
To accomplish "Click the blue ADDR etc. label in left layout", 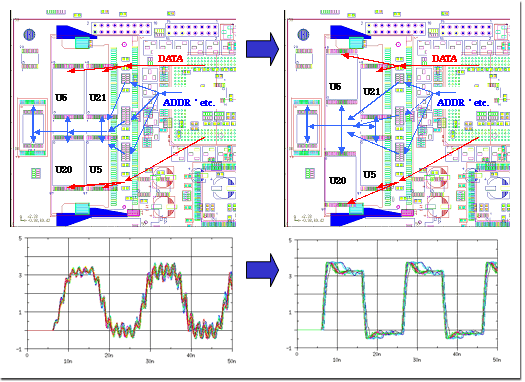I will (189, 103).
